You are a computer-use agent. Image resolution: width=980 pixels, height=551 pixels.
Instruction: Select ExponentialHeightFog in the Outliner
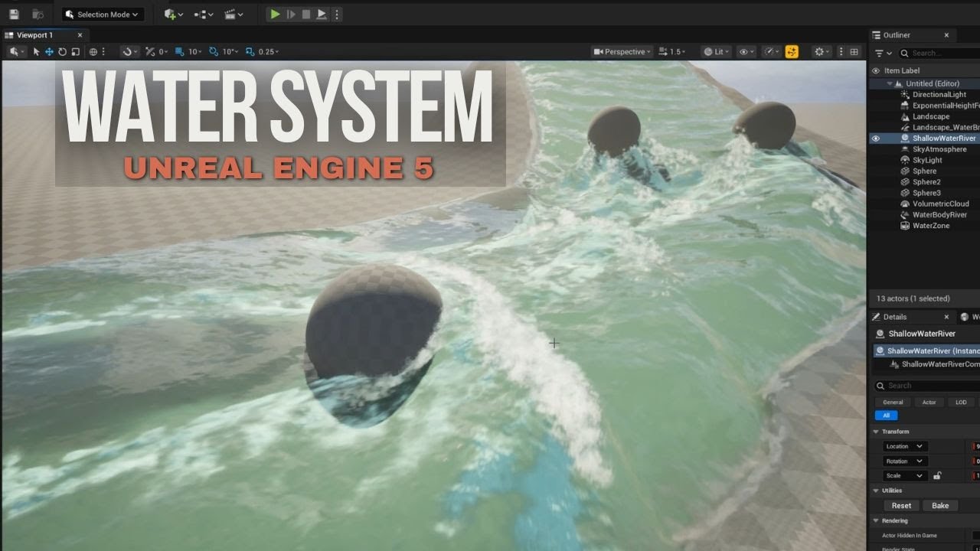coord(946,106)
